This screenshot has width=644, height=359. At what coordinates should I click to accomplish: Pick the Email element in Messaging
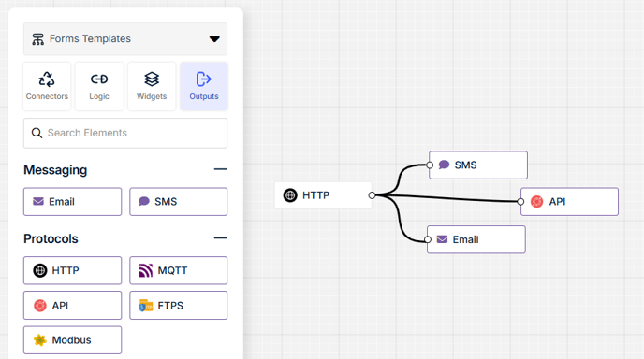(x=73, y=201)
